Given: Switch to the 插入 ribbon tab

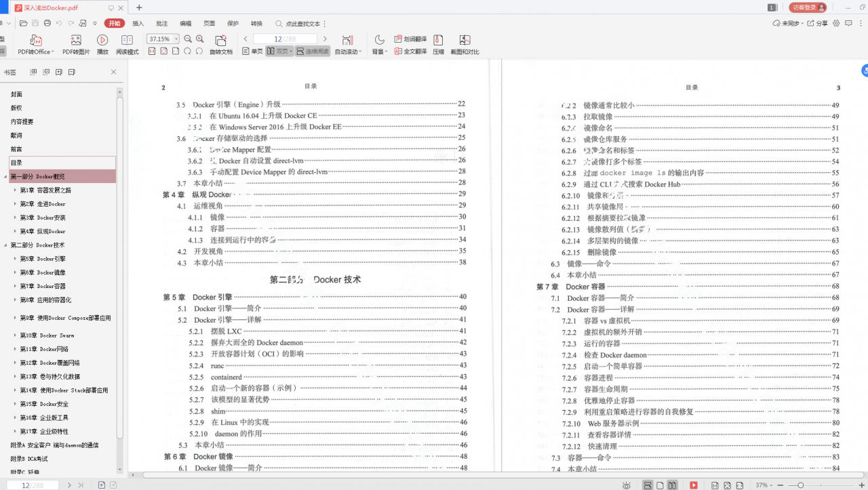Looking at the screenshot, I should [x=138, y=23].
